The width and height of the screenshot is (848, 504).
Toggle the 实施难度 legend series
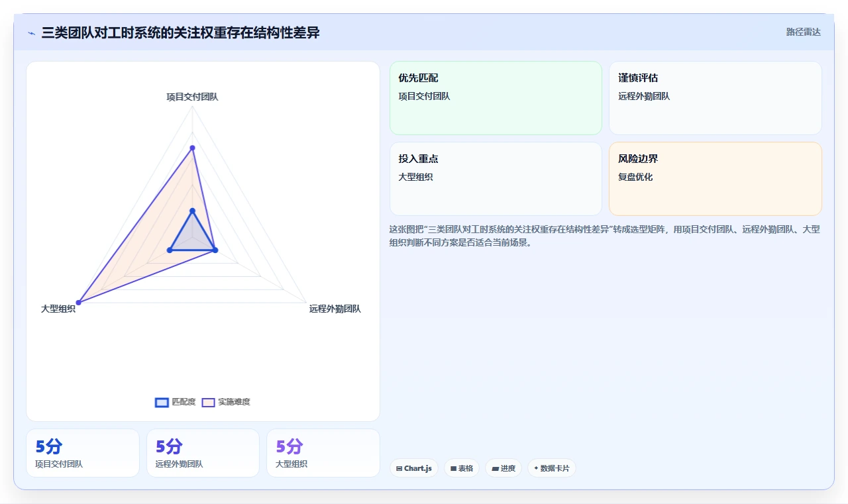[x=226, y=402]
